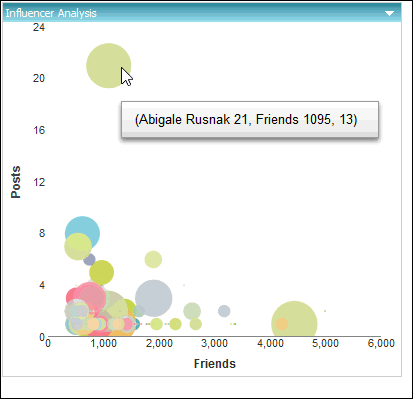The height and width of the screenshot is (399, 413).
Task: Click the 6,000 label on Friends axis
Action: pyautogui.click(x=381, y=343)
